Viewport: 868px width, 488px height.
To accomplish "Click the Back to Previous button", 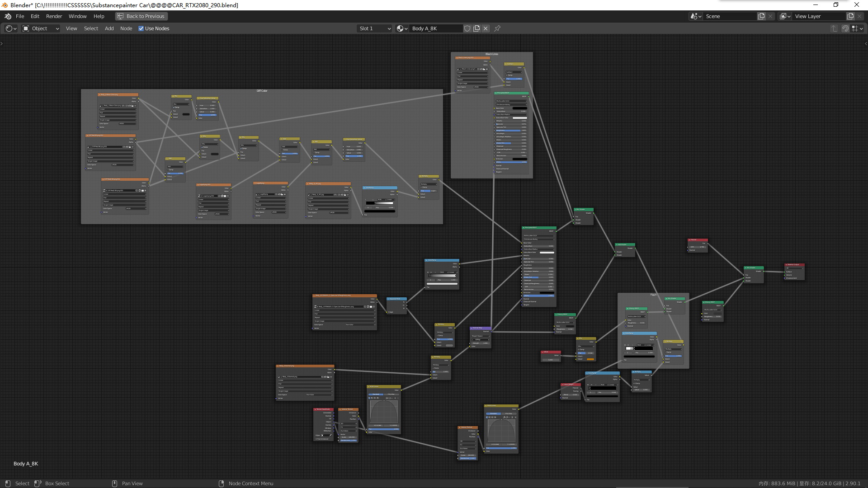I will (x=141, y=16).
